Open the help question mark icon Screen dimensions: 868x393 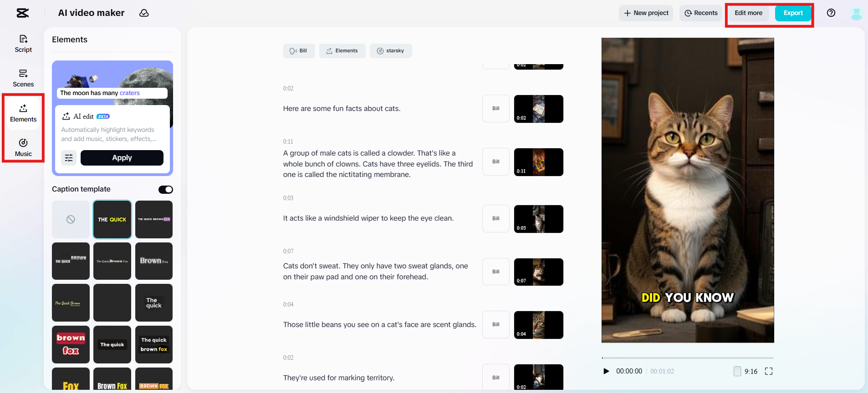[x=831, y=13]
